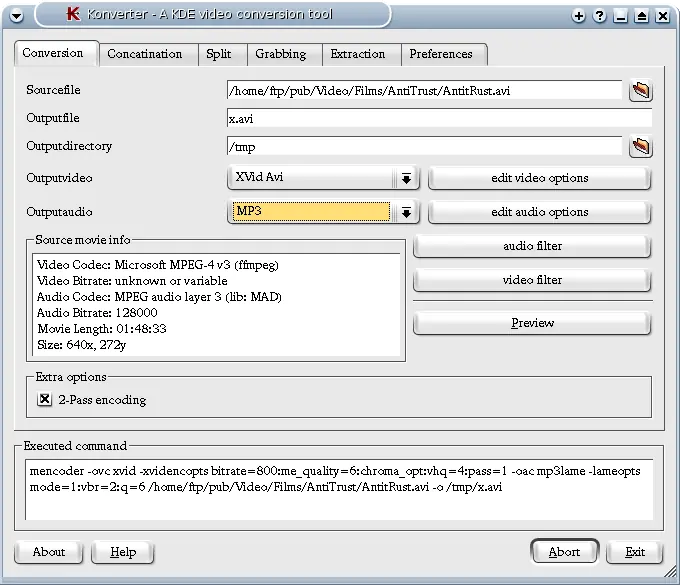This screenshot has width=680, height=585.
Task: Click edit audio options button
Action: click(539, 212)
